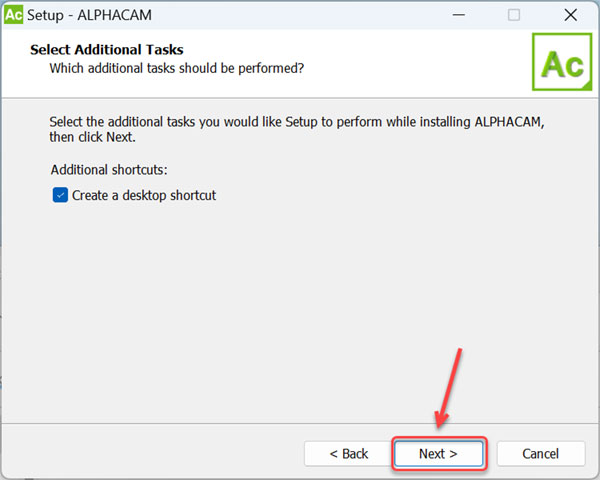Close the Setup - ALPHACAM window
Viewport: 600px width, 480px height.
569,15
